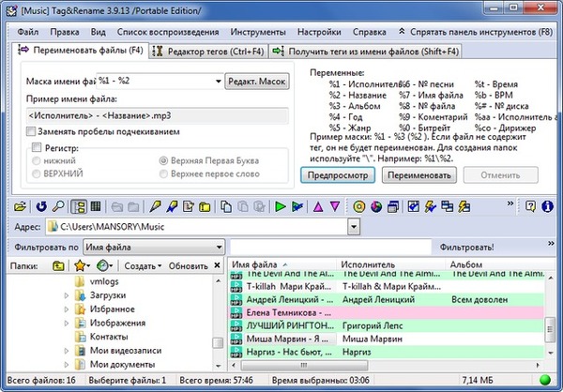The image size is (563, 392).
Task: Click the yellow star favorites icon
Action: 82,266
